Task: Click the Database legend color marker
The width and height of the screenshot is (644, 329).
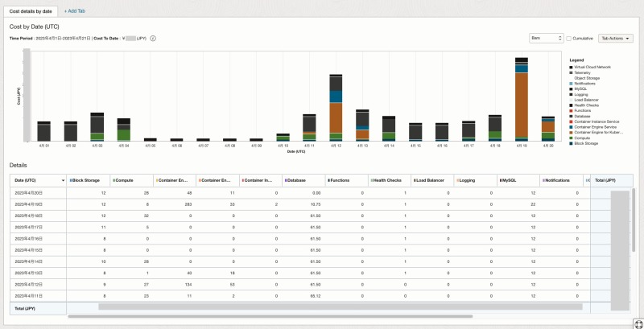Action: (572, 115)
